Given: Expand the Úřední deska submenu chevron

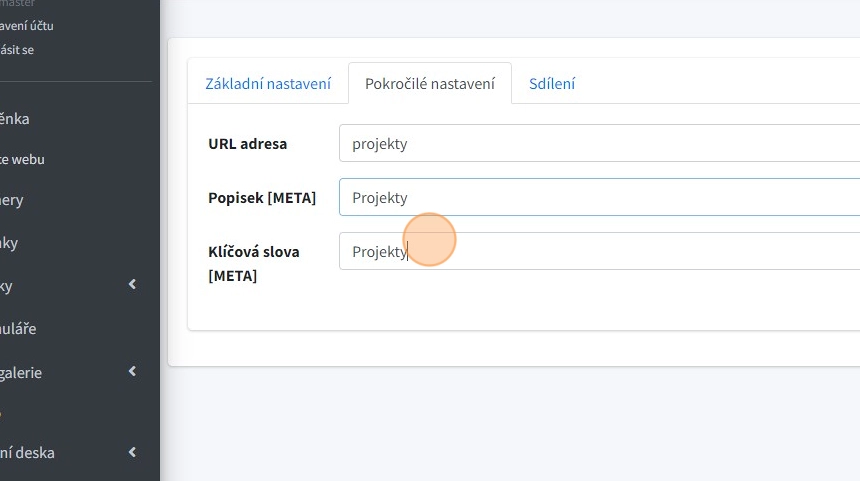Looking at the screenshot, I should click(x=133, y=452).
